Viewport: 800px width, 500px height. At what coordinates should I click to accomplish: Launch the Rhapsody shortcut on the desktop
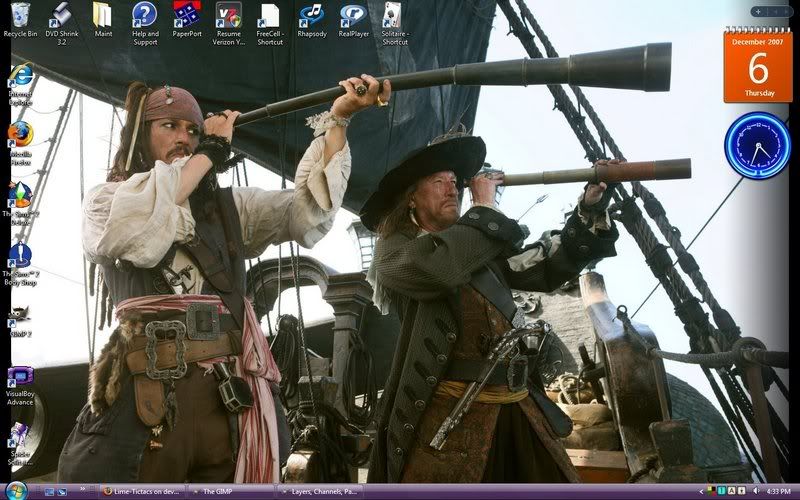click(312, 19)
